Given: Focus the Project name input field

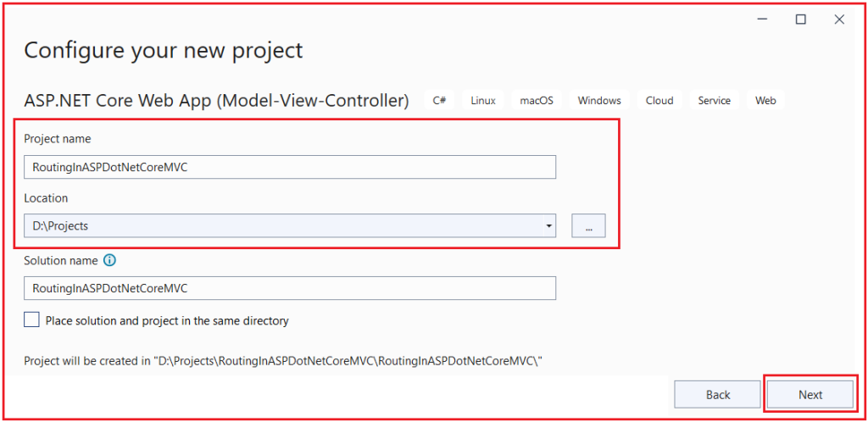Looking at the screenshot, I should 290,167.
